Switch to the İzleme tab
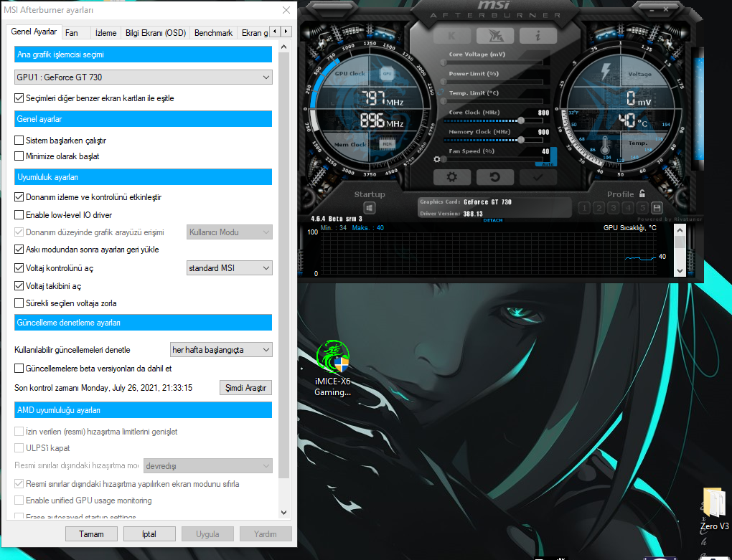This screenshot has height=560, width=732. click(106, 33)
